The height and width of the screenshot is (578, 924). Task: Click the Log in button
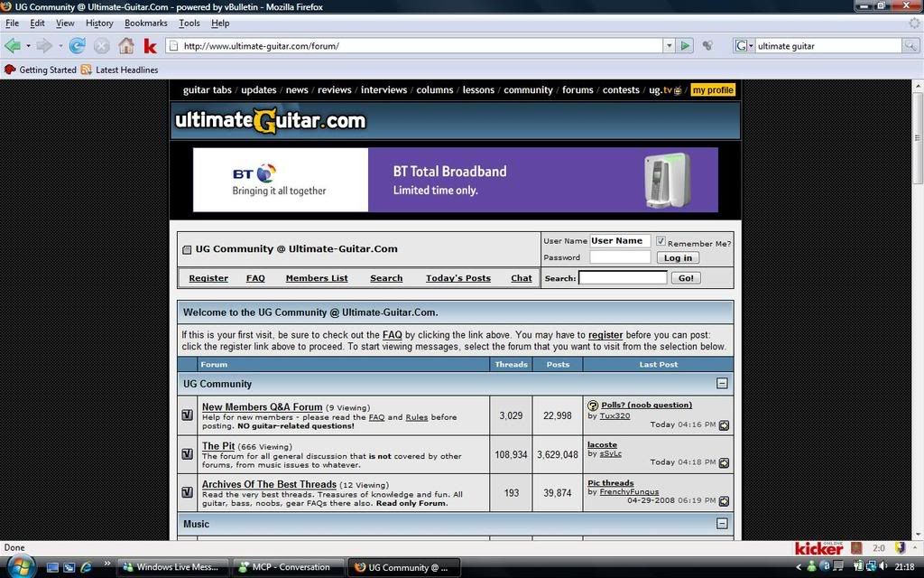pos(678,257)
